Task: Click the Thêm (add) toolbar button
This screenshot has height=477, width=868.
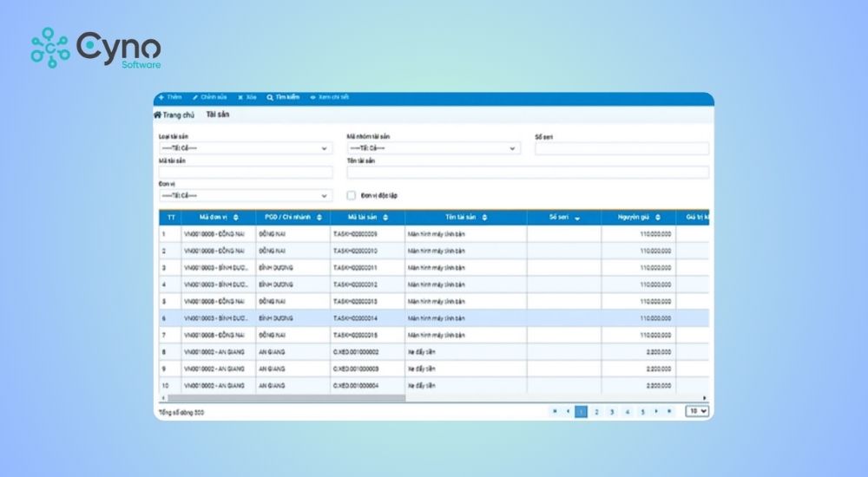Action: click(x=170, y=97)
